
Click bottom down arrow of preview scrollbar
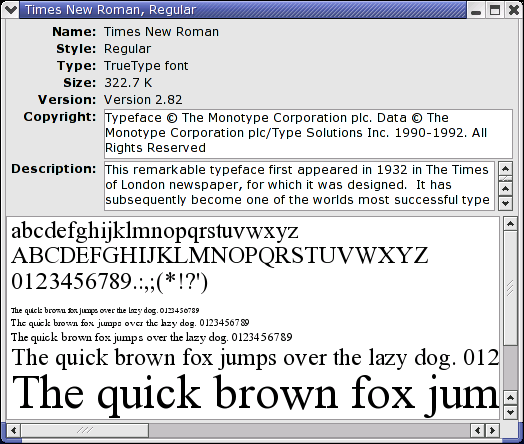tap(510, 412)
